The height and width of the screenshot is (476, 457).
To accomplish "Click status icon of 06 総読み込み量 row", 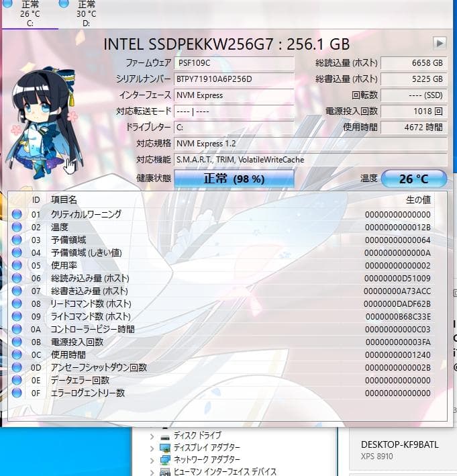I will [x=17, y=278].
